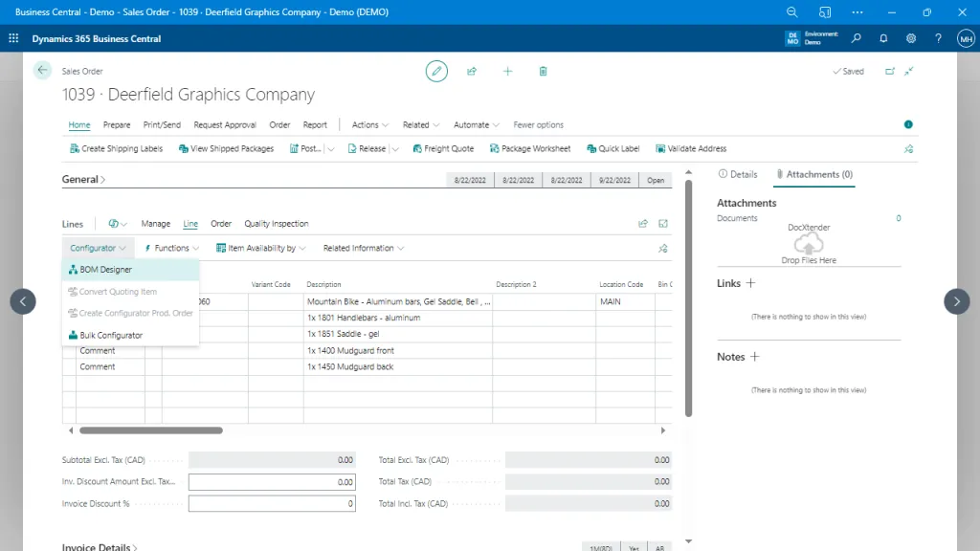980x551 pixels.
Task: Expand the Related menu
Action: (419, 124)
